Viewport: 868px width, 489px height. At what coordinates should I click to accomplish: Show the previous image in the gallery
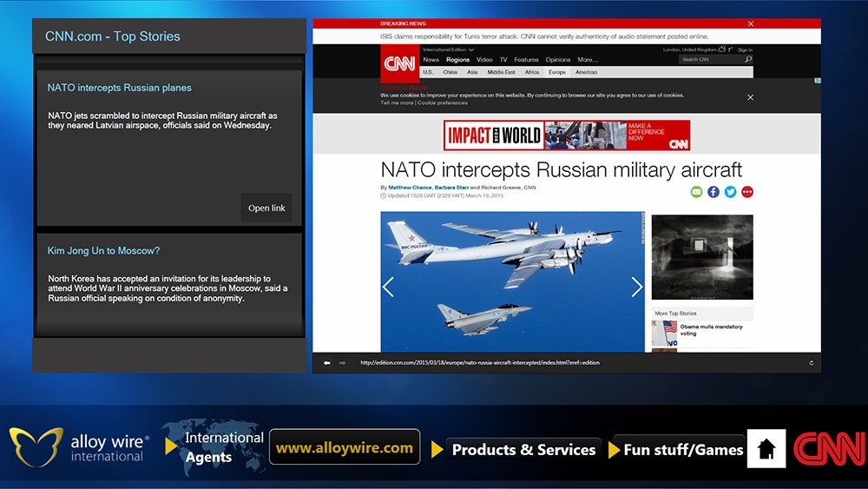click(x=389, y=287)
